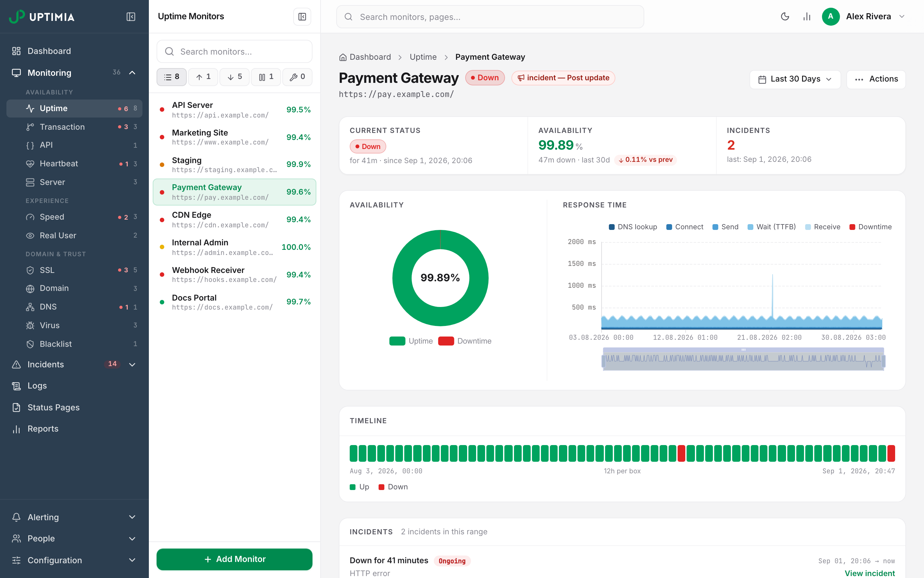The height and width of the screenshot is (578, 924).
Task: Open Blacklist monitoring item
Action: point(74,344)
